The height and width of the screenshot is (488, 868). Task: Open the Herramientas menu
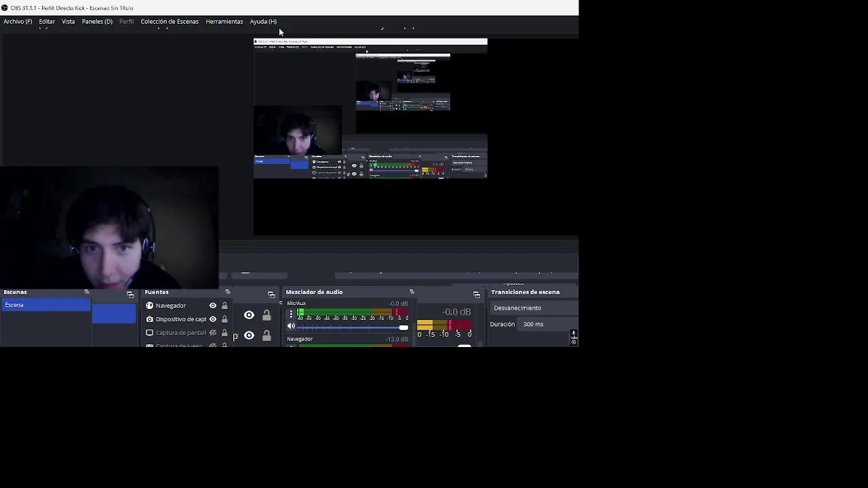click(224, 22)
